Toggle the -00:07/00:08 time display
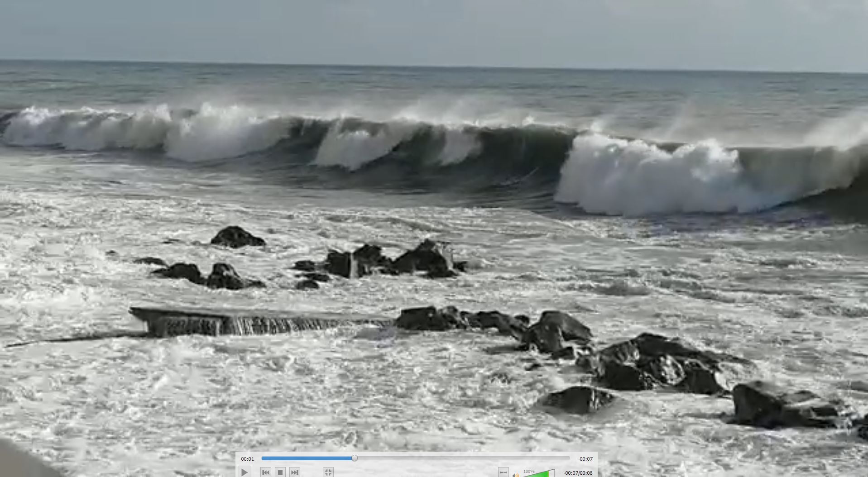Image resolution: width=868 pixels, height=477 pixels. coord(578,473)
